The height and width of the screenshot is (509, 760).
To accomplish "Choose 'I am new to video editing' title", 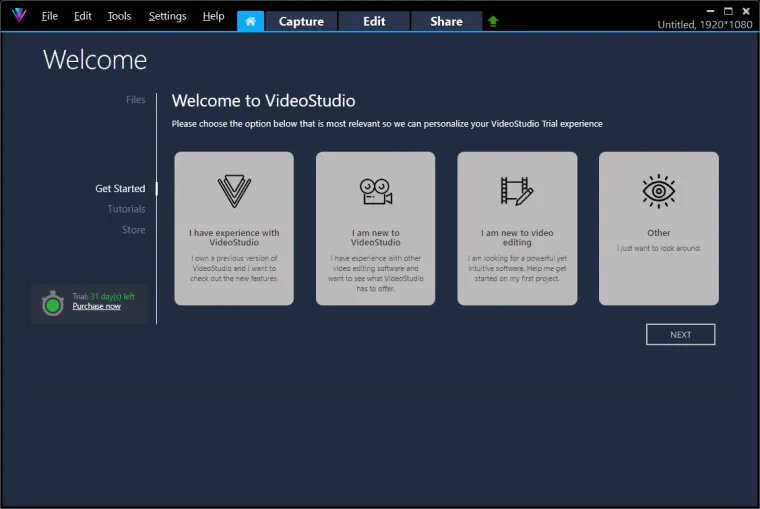I will coord(517,238).
